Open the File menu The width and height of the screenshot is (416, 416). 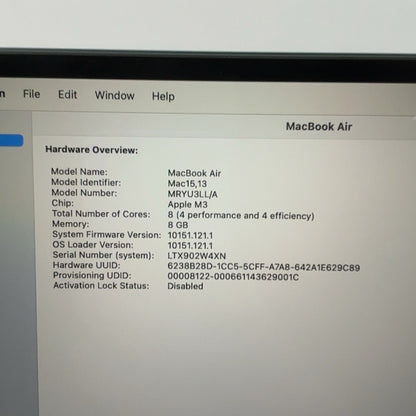32,94
